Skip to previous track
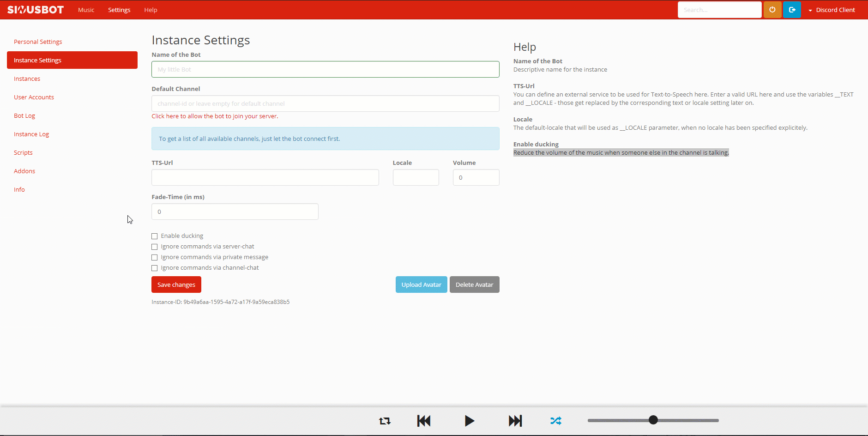Screen dimensions: 868x436 click(424, 421)
